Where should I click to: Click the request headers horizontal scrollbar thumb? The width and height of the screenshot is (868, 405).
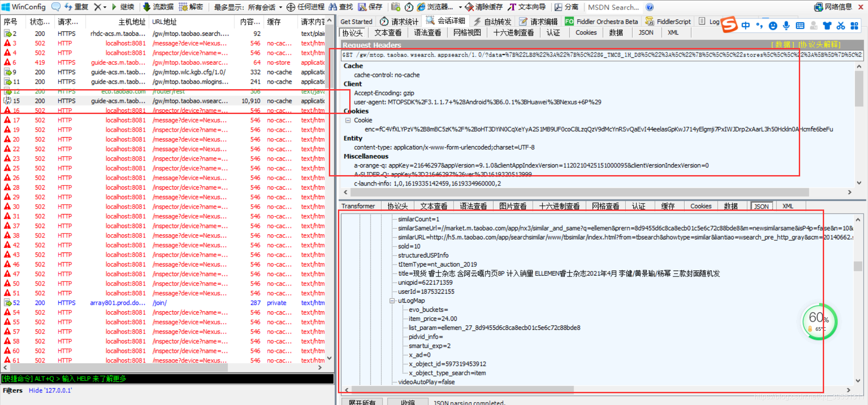point(581,192)
